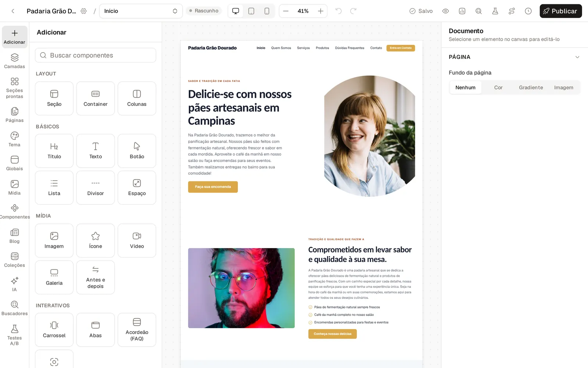Open the Buscadores SEO panel
Screen dimensions: 588x368
(14, 308)
